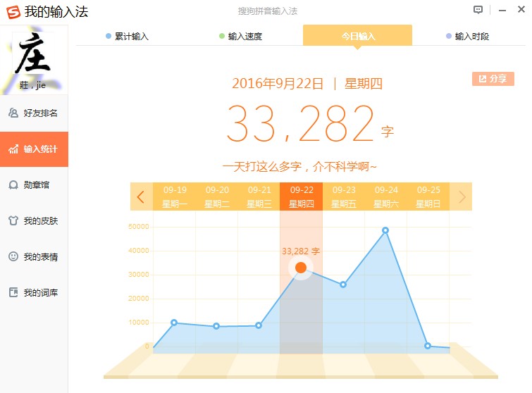Click the 09-25 data point on chart
This screenshot has height=393, width=532.
[428, 346]
